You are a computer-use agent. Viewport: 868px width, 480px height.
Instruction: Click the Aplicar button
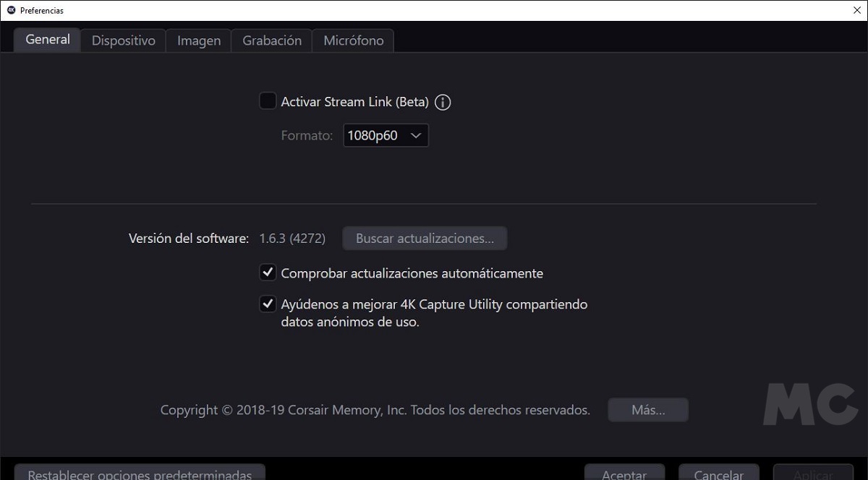[x=813, y=473]
